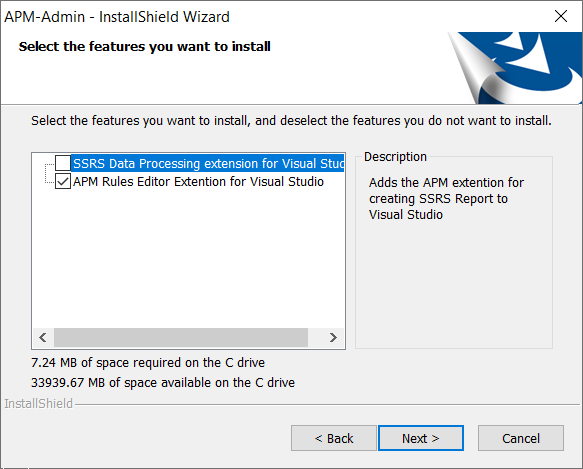Viewport: 583px width, 469px height.
Task: Close the InstallShield Wizard window
Action: [x=561, y=16]
